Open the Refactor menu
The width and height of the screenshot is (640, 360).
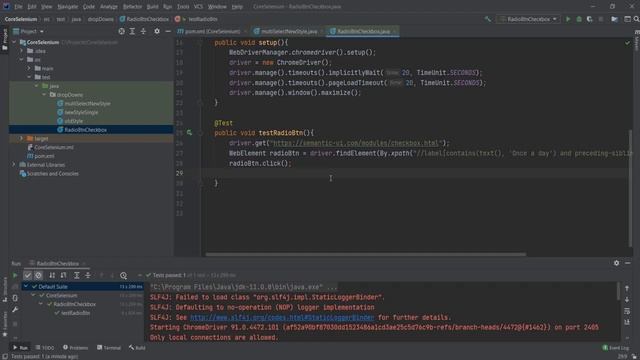[132, 7]
